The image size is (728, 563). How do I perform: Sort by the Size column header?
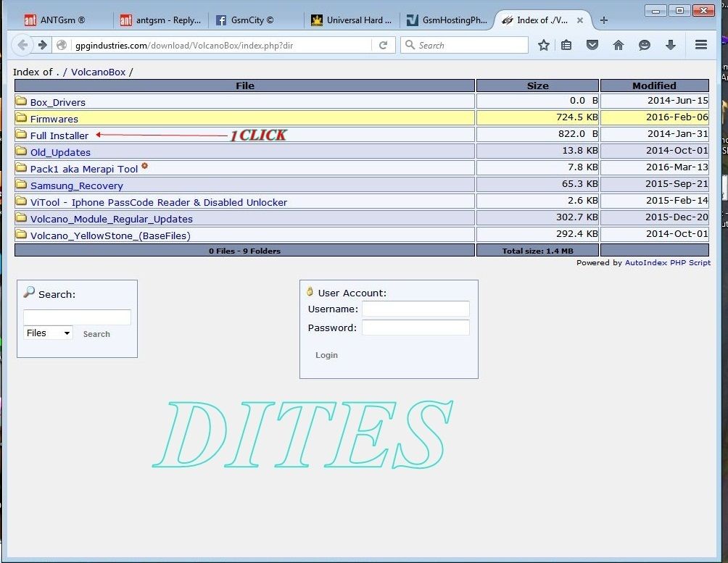tap(537, 86)
